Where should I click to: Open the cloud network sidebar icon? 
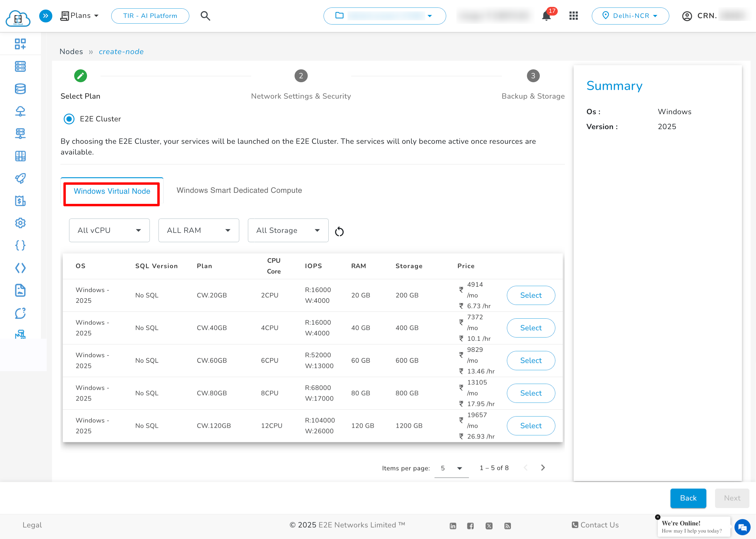[x=20, y=111]
